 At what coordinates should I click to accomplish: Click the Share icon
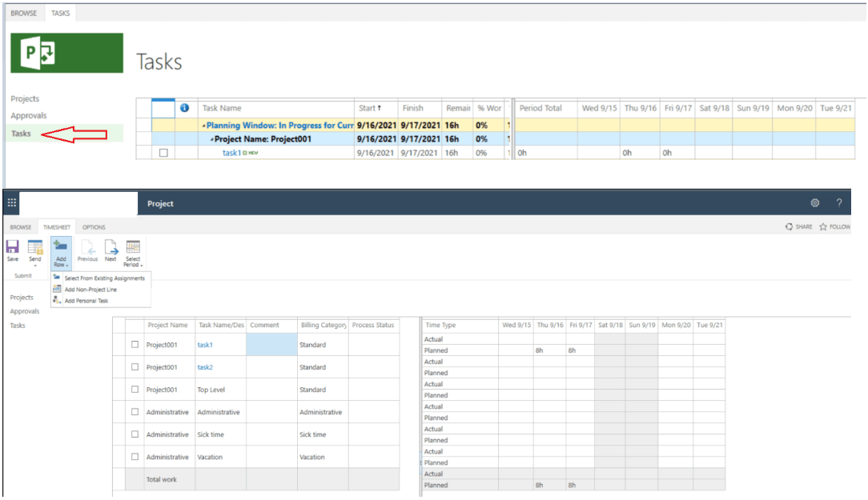coord(789,226)
